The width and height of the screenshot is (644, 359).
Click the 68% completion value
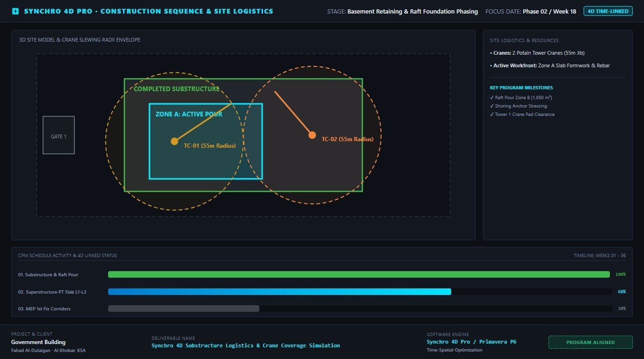(622, 292)
